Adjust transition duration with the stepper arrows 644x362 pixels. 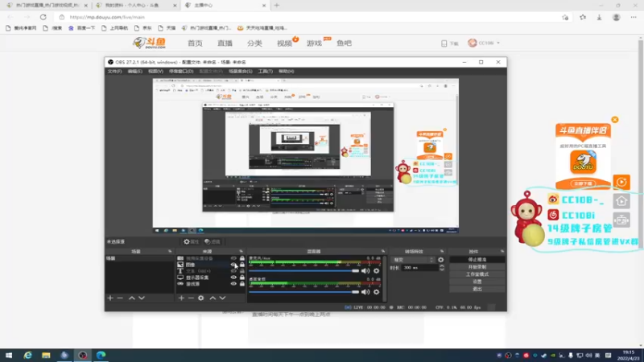(441, 268)
